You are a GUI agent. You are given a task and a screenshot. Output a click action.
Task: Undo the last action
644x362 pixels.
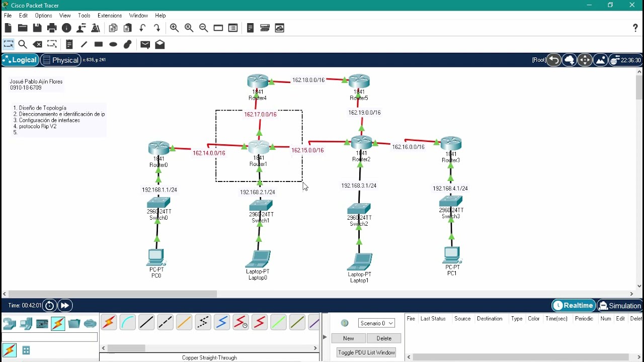pos(142,28)
